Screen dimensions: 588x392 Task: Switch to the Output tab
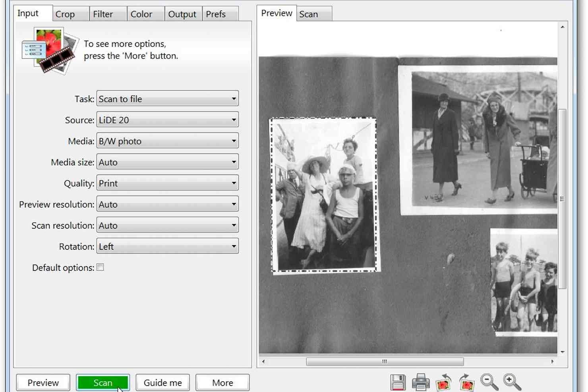(183, 14)
